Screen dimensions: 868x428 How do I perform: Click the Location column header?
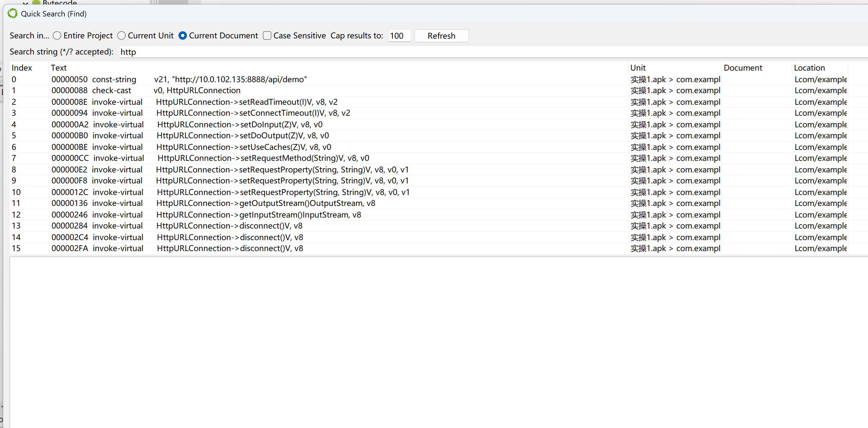pyautogui.click(x=809, y=68)
